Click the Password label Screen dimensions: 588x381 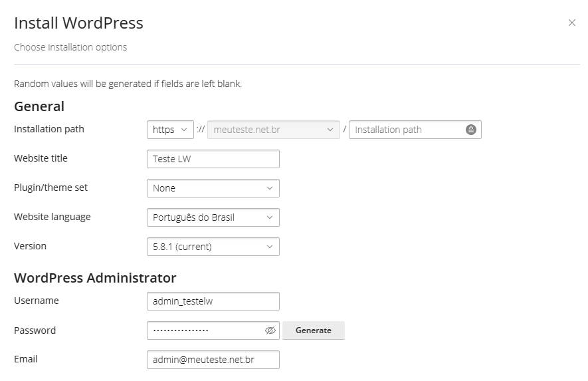click(35, 330)
